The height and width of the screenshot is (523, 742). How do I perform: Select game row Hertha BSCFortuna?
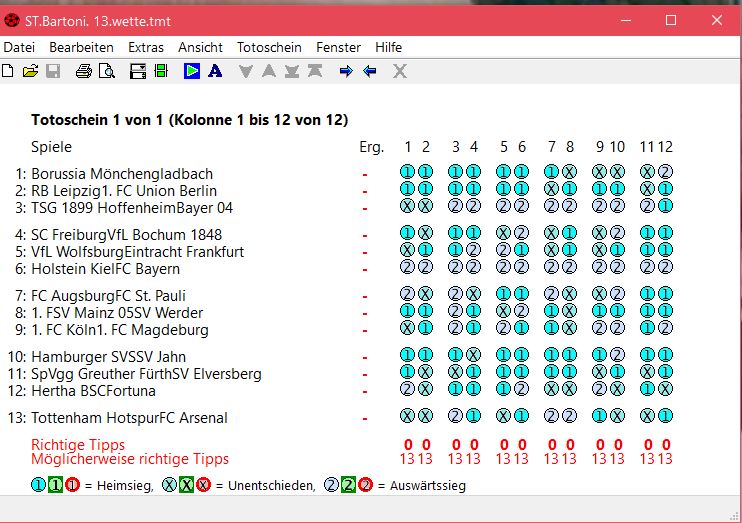point(93,391)
